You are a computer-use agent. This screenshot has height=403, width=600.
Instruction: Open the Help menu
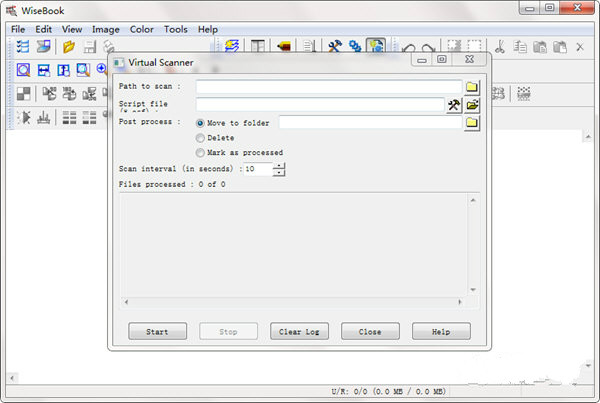[208, 29]
